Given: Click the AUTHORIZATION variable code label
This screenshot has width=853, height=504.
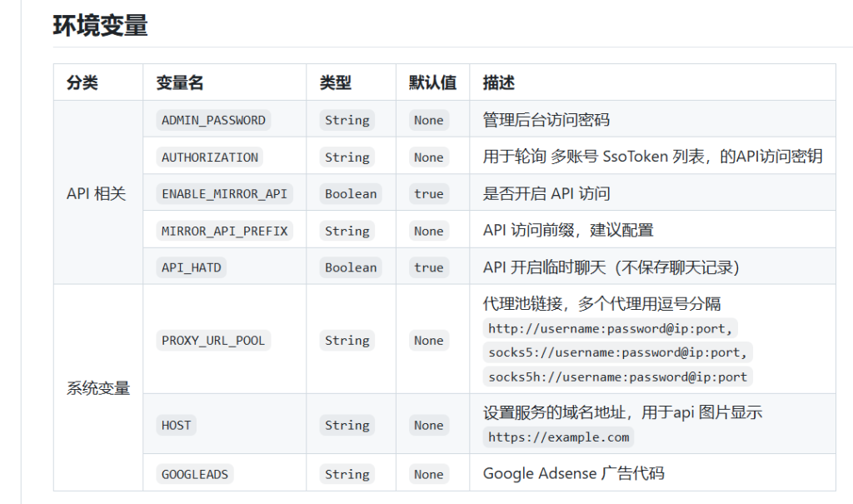Looking at the screenshot, I should 210,157.
